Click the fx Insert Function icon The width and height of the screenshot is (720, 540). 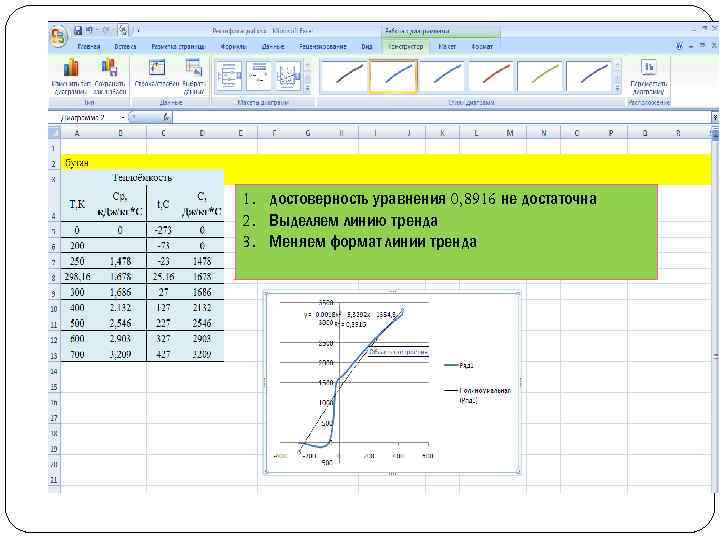click(167, 118)
